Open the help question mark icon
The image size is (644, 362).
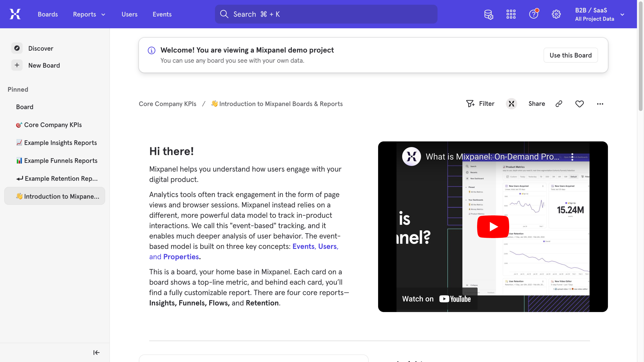click(533, 14)
